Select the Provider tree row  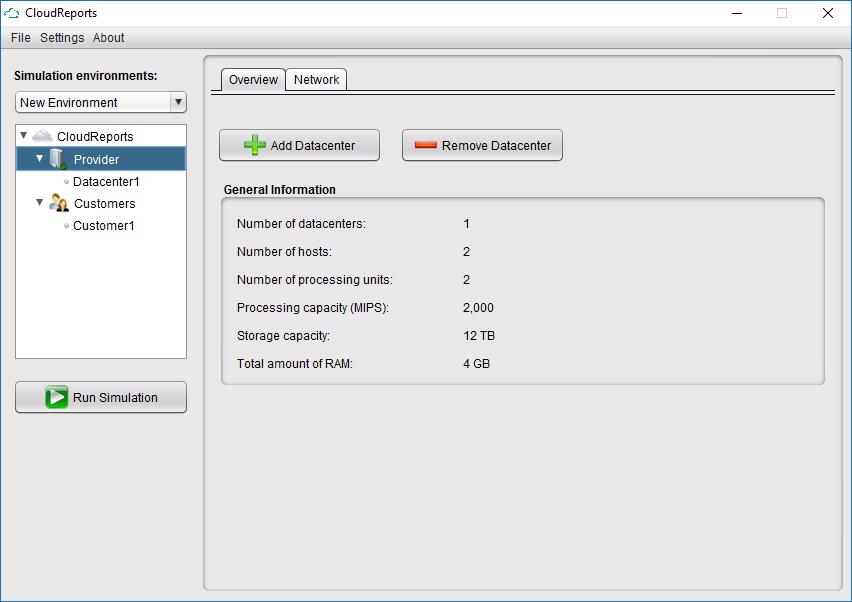101,159
